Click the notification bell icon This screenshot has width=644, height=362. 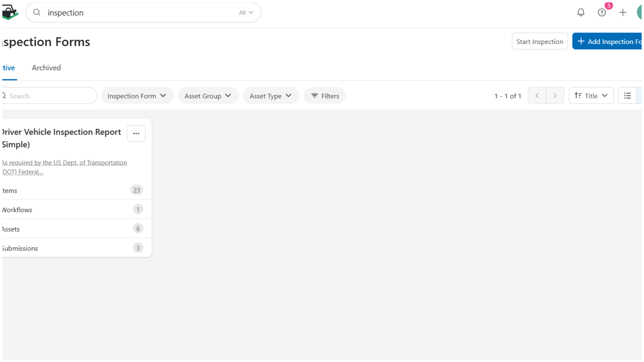[581, 12]
